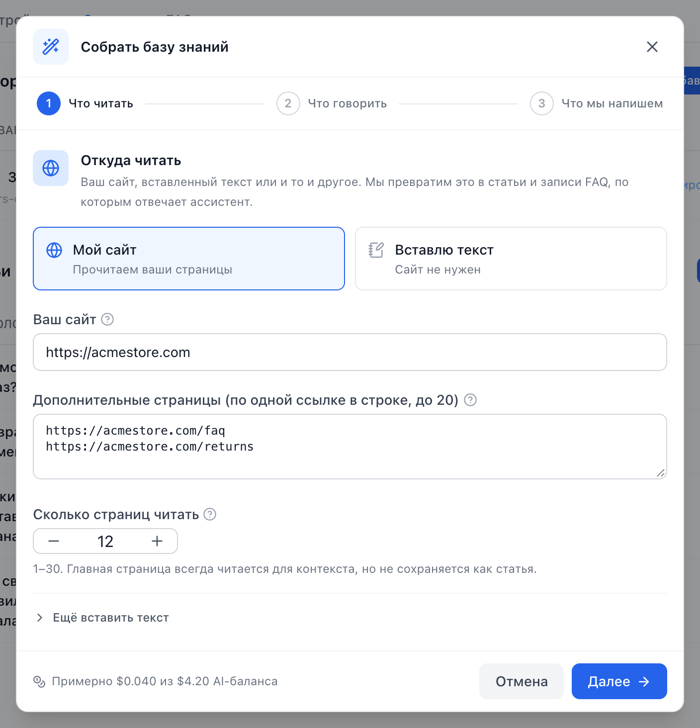Click the coins icon near AI balance
The image size is (700, 728).
coord(39,681)
